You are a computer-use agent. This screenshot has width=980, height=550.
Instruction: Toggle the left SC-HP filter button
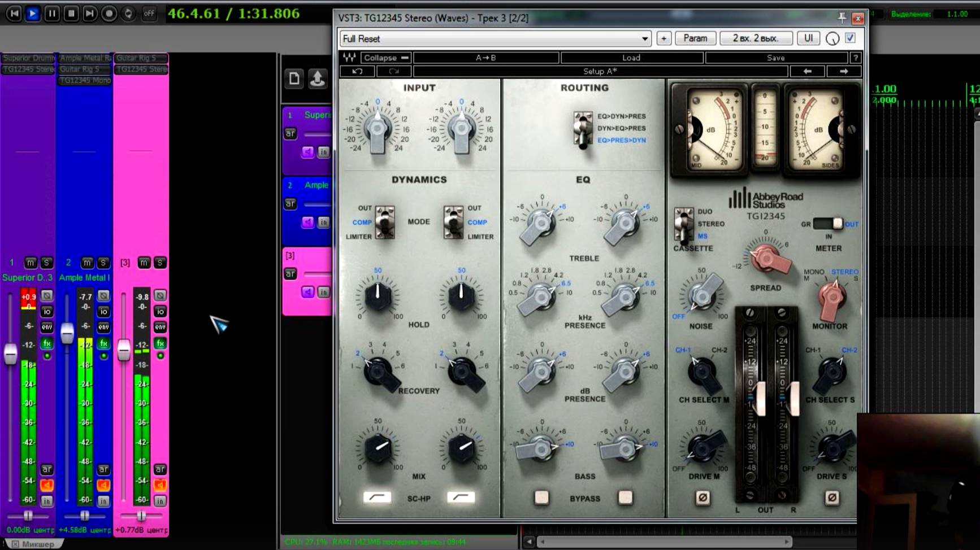(x=377, y=497)
